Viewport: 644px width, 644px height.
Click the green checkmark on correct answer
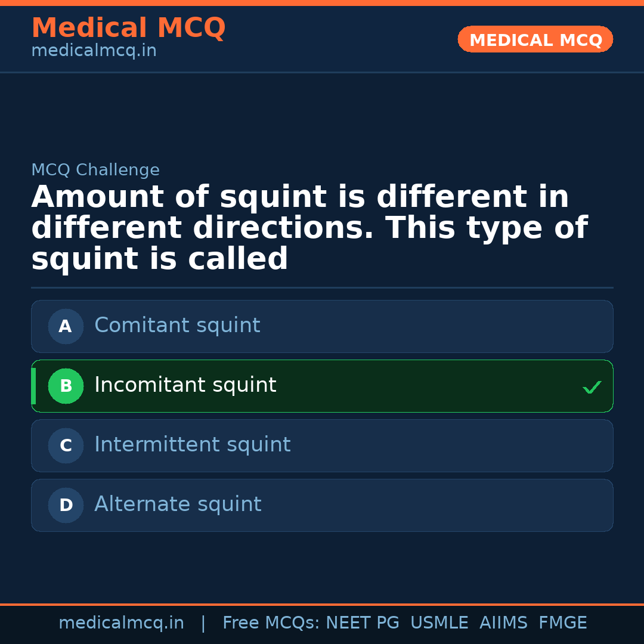click(x=592, y=387)
